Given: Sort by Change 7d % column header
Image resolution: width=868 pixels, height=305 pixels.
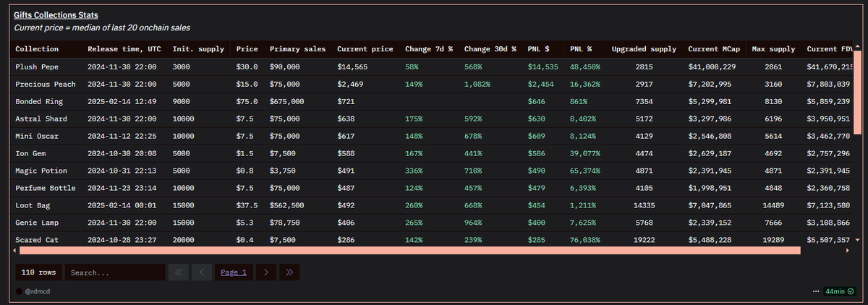Looking at the screenshot, I should (429, 49).
